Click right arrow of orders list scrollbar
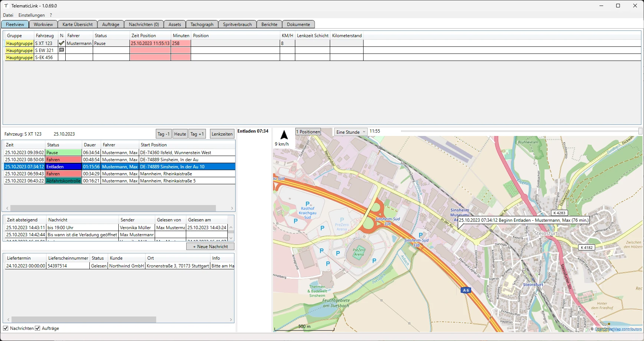This screenshot has width=644, height=341. click(x=231, y=319)
